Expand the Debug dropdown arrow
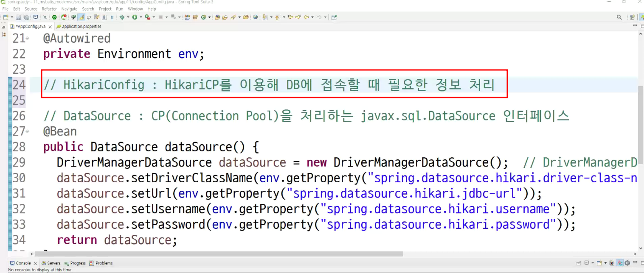The height and width of the screenshot is (273, 644). 128,17
